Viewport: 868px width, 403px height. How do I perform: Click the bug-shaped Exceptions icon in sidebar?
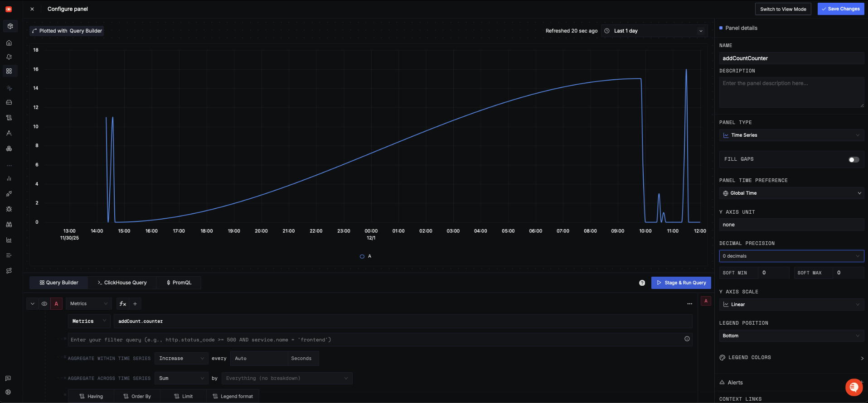pos(9,209)
